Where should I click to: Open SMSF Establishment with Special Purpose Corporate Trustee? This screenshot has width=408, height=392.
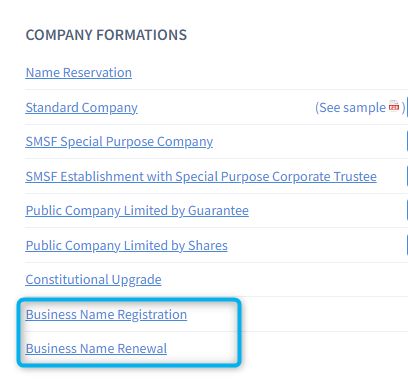(201, 177)
